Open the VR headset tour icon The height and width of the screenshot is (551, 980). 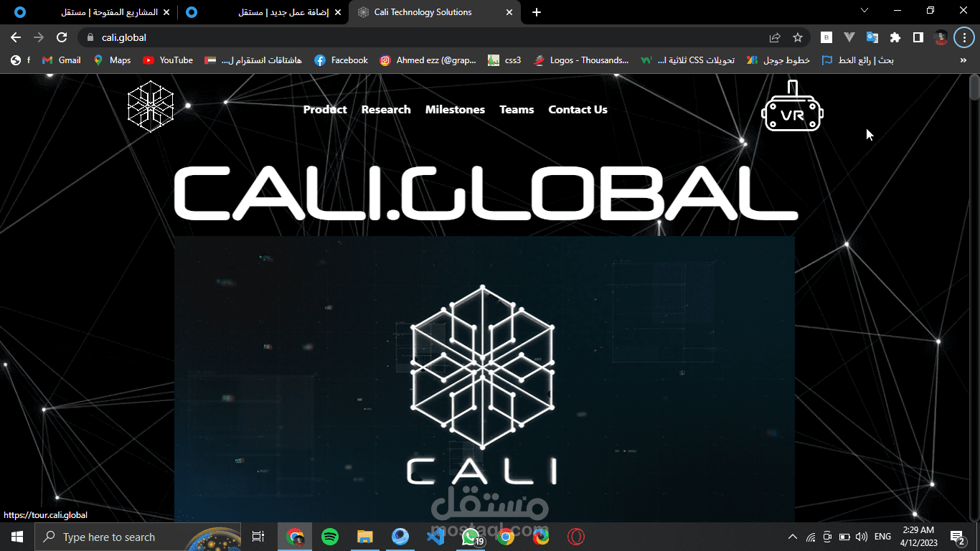(x=792, y=106)
